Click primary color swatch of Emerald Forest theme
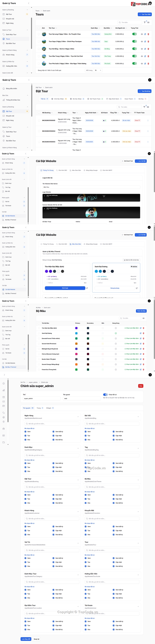Image resolution: width=155 pixels, height=644 pixels. pyautogui.click(x=76, y=338)
